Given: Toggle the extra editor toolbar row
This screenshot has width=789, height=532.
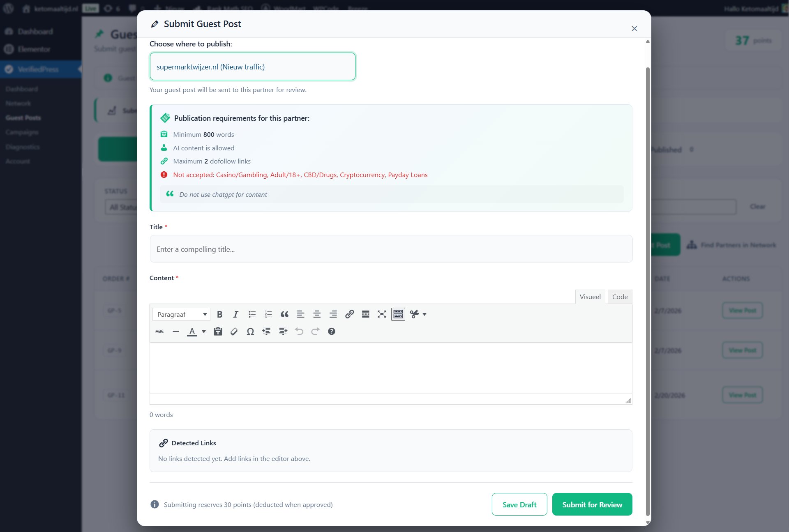Looking at the screenshot, I should (398, 314).
